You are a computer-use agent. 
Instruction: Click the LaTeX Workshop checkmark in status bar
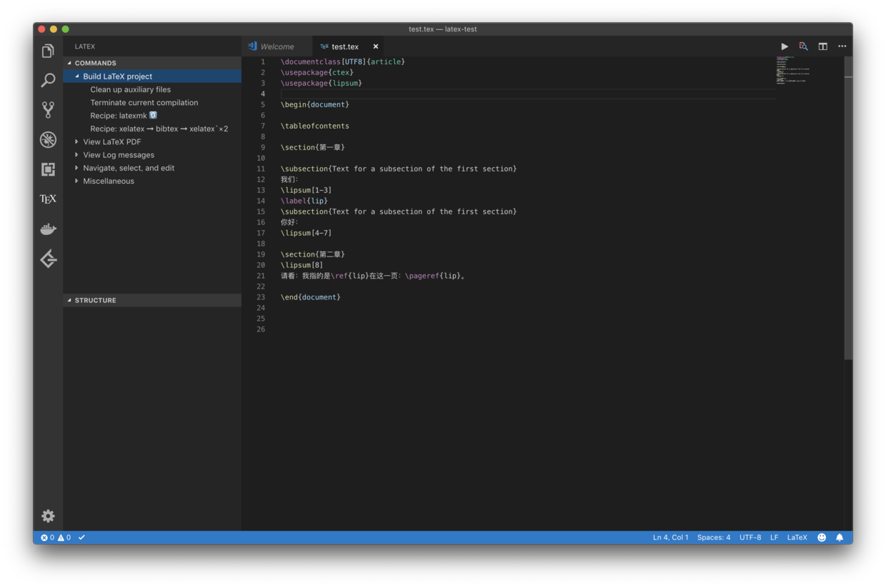coord(81,537)
